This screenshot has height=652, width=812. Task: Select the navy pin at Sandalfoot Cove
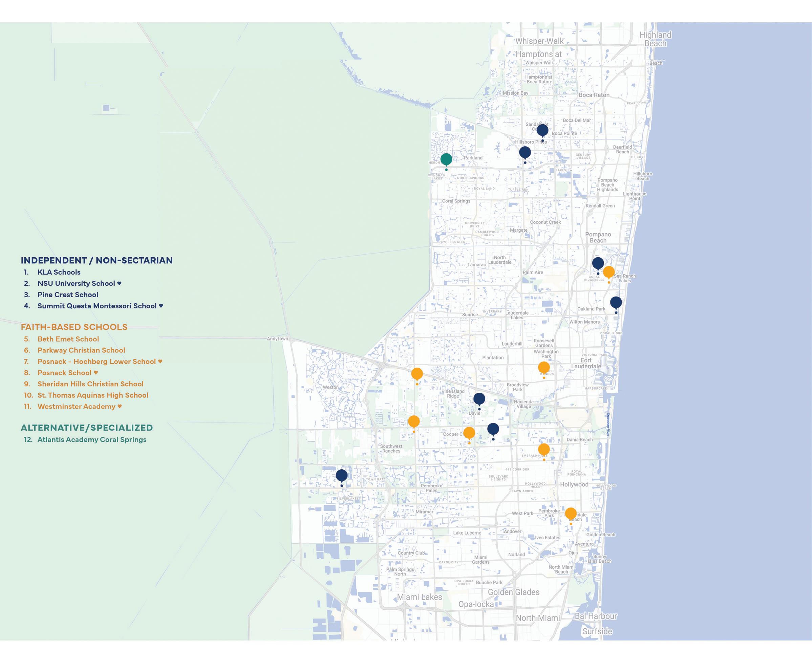542,131
